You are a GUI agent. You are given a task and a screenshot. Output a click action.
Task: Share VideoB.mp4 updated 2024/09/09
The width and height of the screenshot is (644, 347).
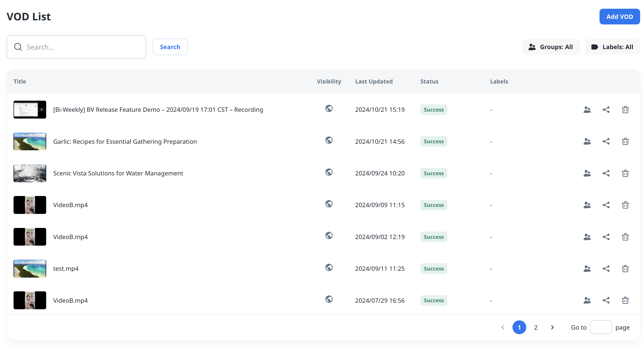[x=606, y=205]
